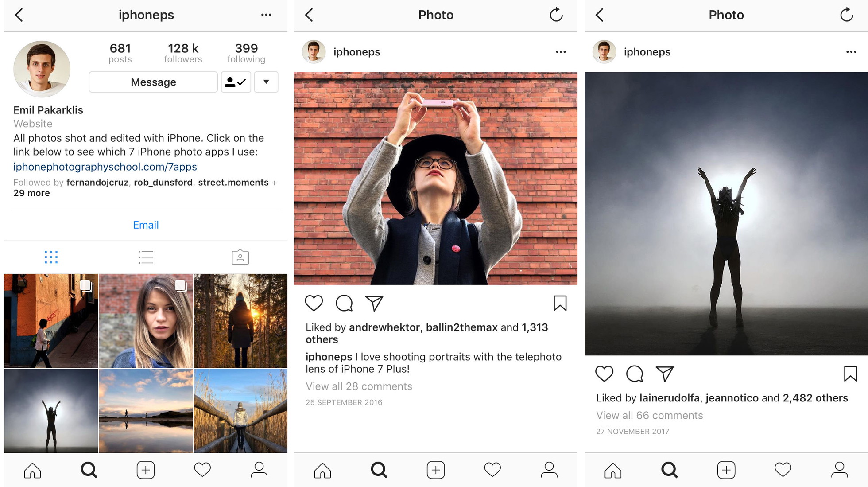Navigate back from portrait photo post
The height and width of the screenshot is (487, 868).
click(x=307, y=14)
